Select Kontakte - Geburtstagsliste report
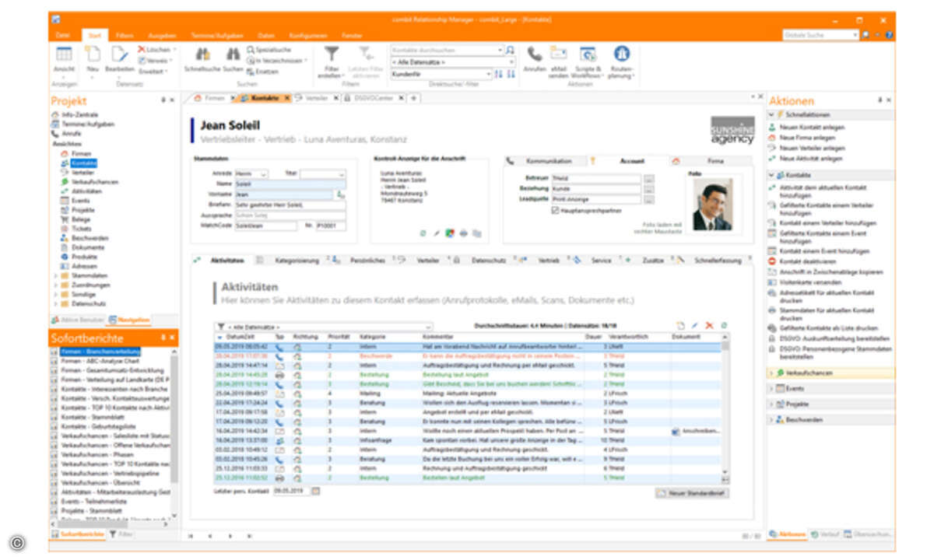Image resolution: width=934 pixels, height=560 pixels. click(97, 426)
